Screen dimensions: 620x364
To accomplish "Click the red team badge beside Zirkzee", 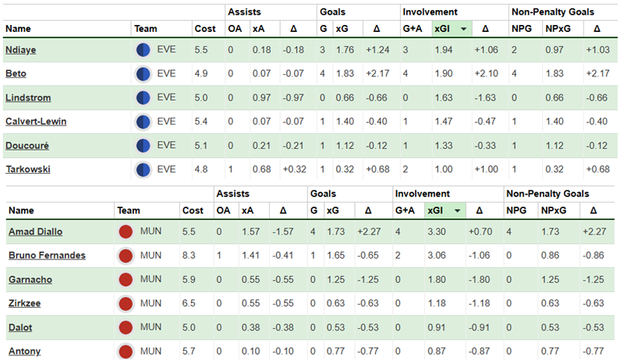I will [x=126, y=303].
